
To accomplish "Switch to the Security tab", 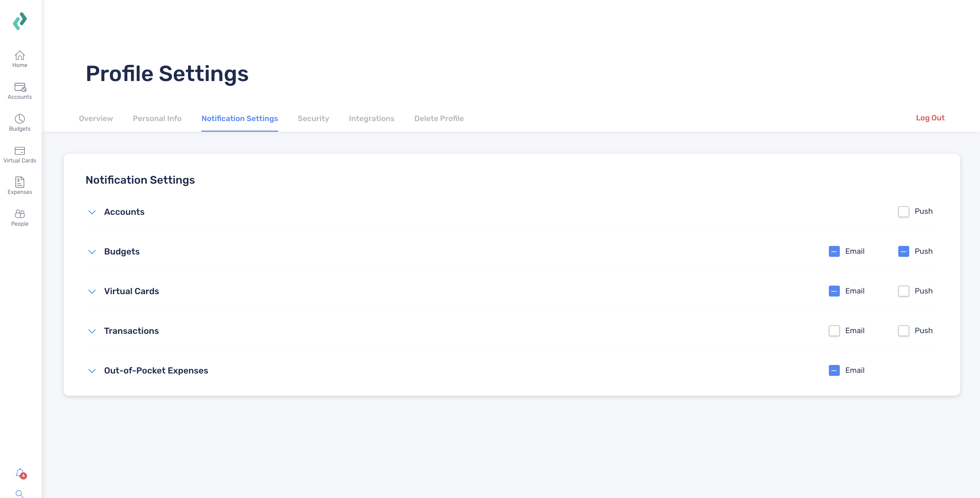I will (313, 118).
